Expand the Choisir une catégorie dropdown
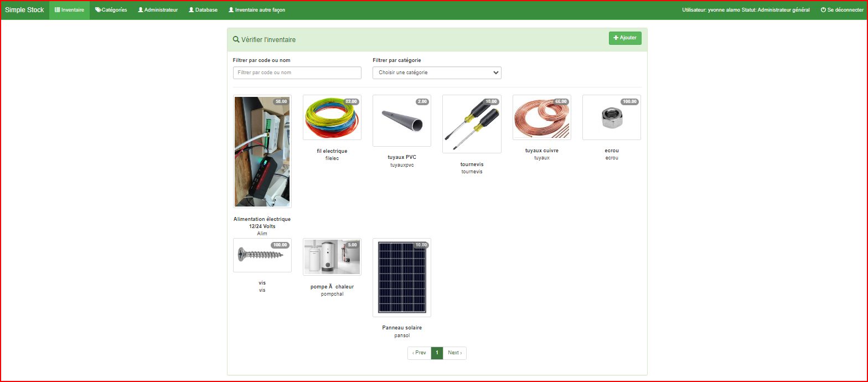Screen dimensions: 868x382 click(437, 73)
